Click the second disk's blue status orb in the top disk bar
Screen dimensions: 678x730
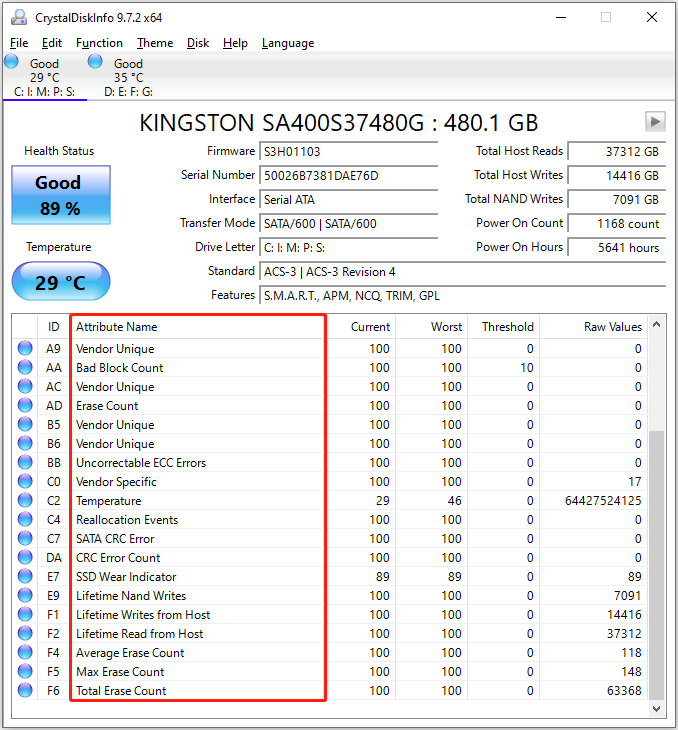(x=95, y=61)
